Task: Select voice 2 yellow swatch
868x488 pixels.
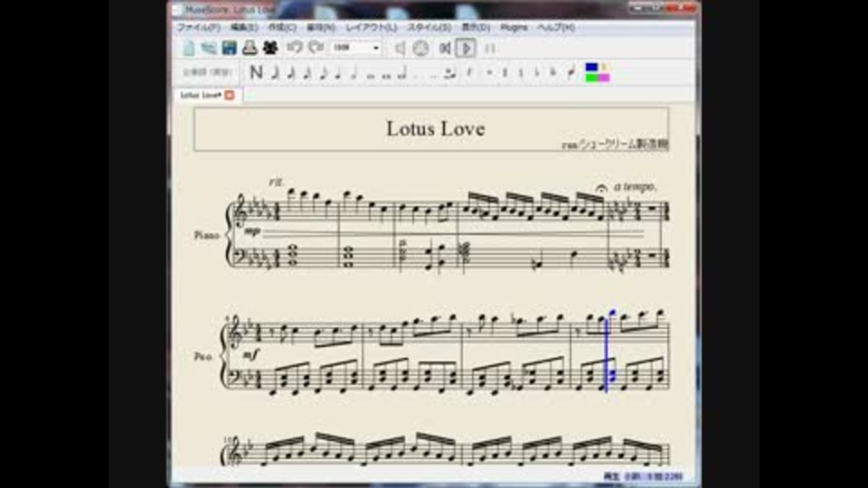Action: pos(604,67)
